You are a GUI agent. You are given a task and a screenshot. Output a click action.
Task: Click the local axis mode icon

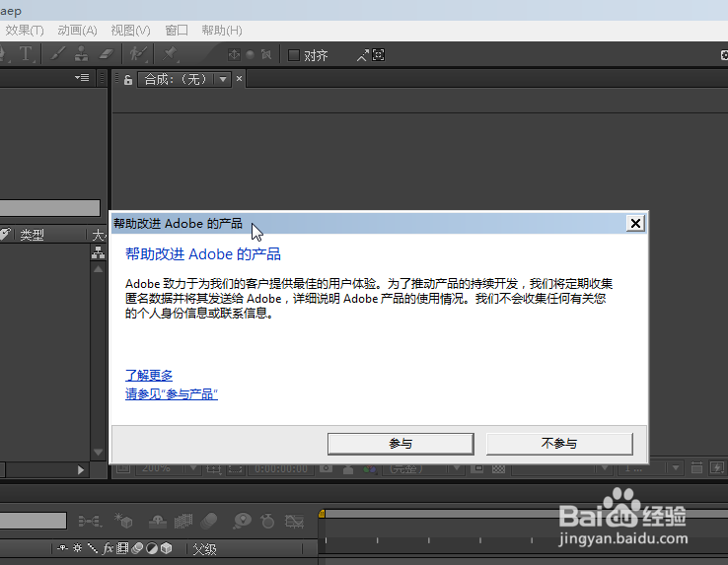[235, 55]
